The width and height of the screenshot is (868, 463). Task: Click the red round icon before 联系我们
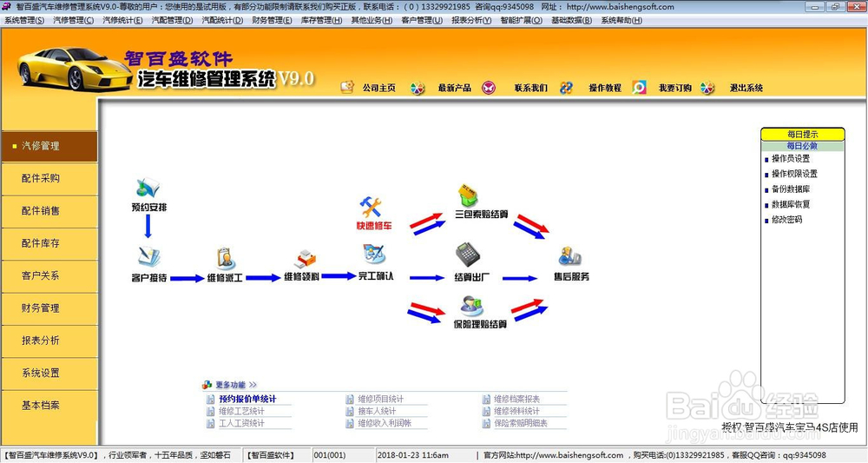pyautogui.click(x=489, y=88)
